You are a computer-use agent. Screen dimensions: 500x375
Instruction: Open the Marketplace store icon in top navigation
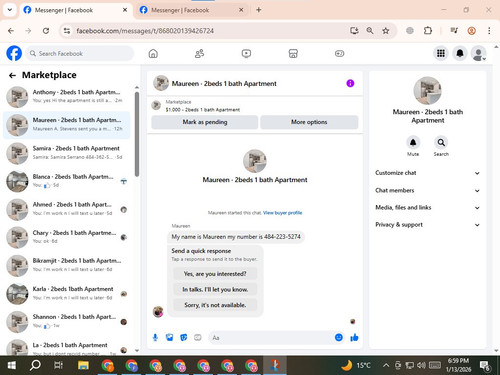pos(293,53)
